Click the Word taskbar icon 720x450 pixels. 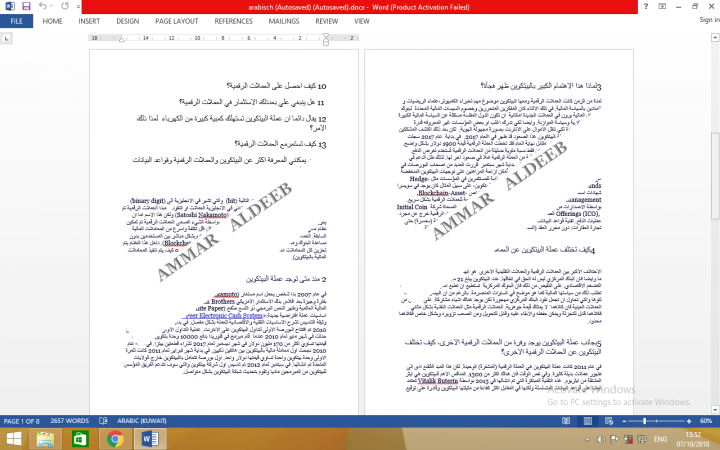coord(150,439)
